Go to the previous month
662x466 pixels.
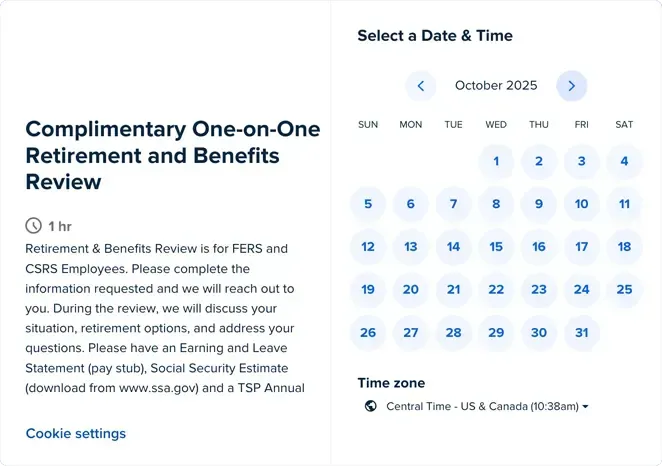[x=421, y=86]
